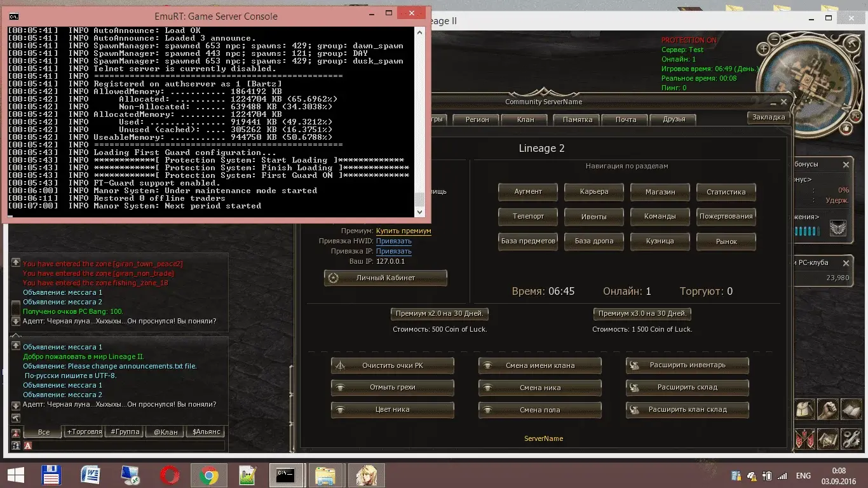Open Личный Кабинет
The width and height of the screenshot is (868, 488).
pyautogui.click(x=386, y=278)
